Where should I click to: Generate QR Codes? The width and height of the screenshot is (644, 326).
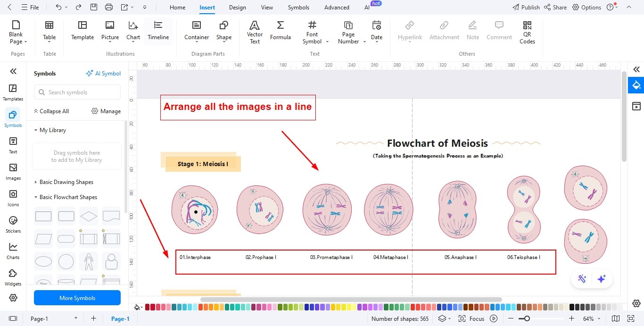[x=527, y=32]
